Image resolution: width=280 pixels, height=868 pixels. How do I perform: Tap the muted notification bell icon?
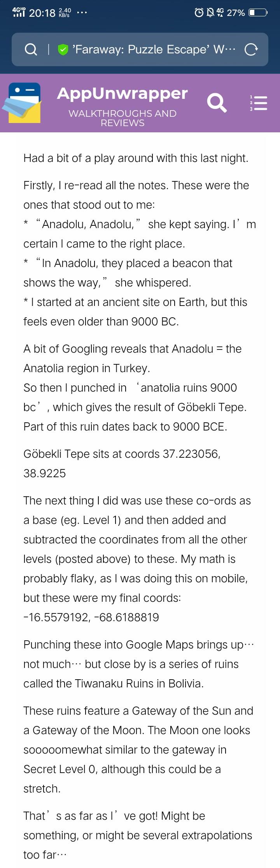point(210,13)
